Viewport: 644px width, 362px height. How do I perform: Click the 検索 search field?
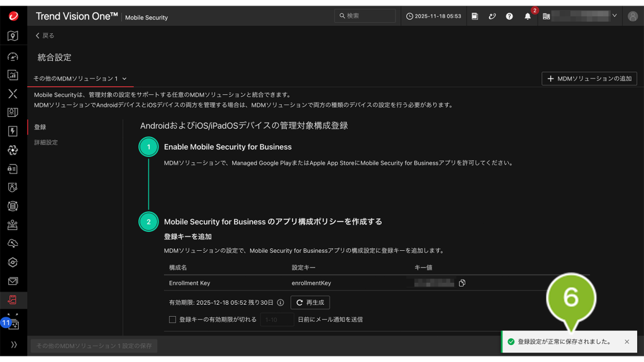[x=366, y=16]
